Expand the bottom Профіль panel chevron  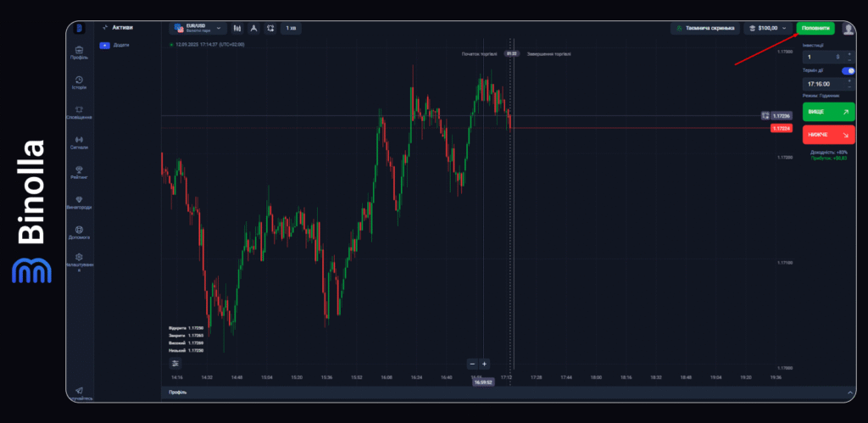[850, 392]
